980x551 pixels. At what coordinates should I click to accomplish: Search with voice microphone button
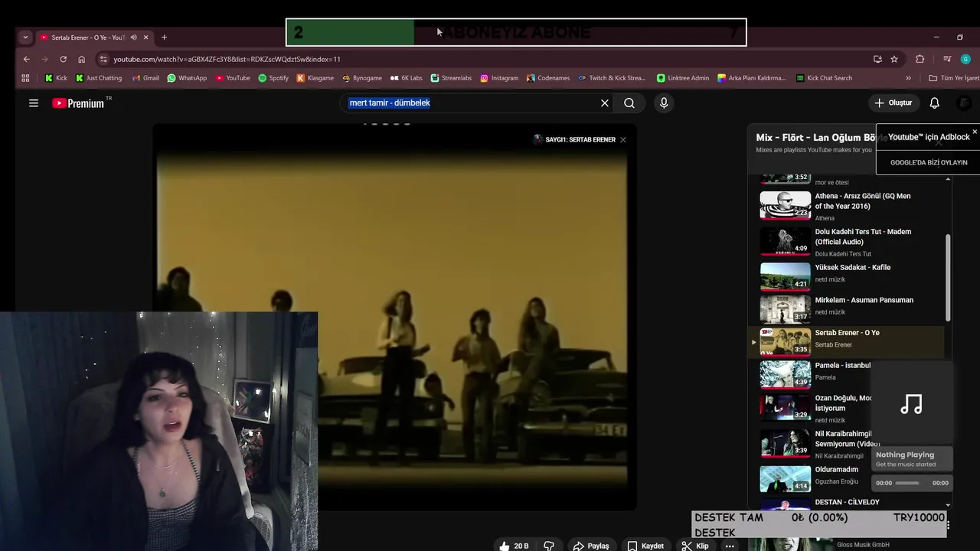tap(664, 103)
